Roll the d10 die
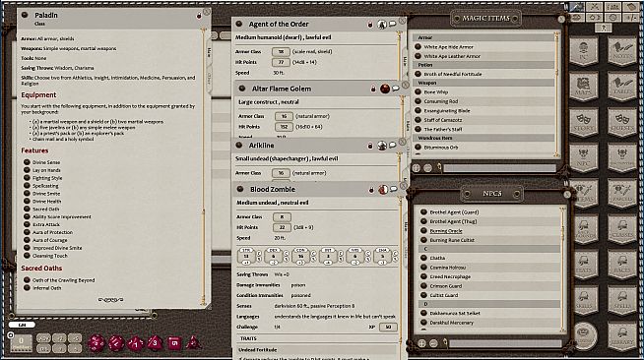The height and width of the screenshot is (360, 644). click(x=136, y=342)
